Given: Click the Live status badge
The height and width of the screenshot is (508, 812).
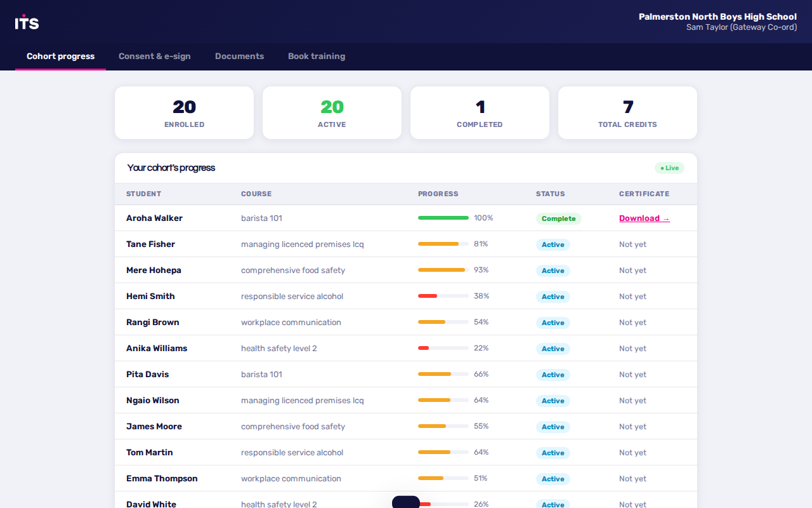Looking at the screenshot, I should pos(669,168).
